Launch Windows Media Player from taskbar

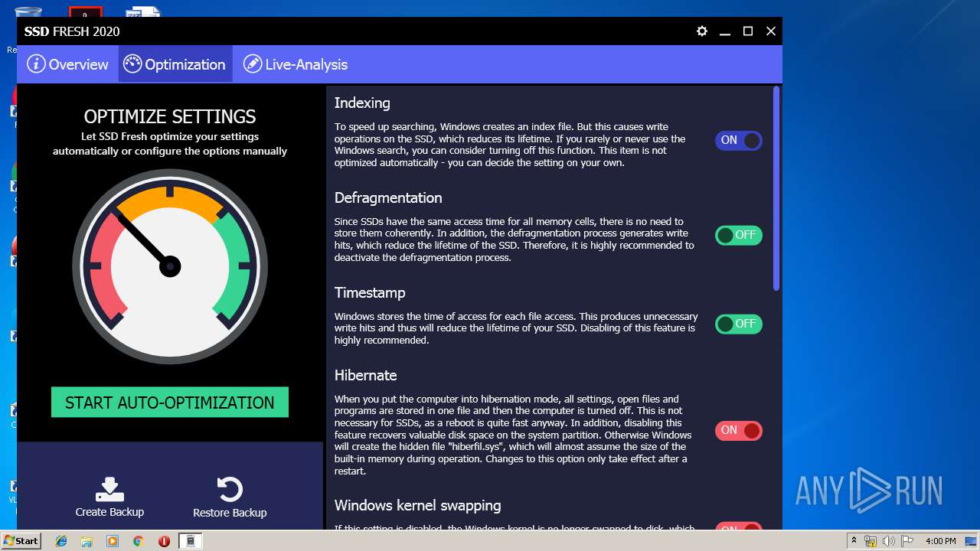113,541
